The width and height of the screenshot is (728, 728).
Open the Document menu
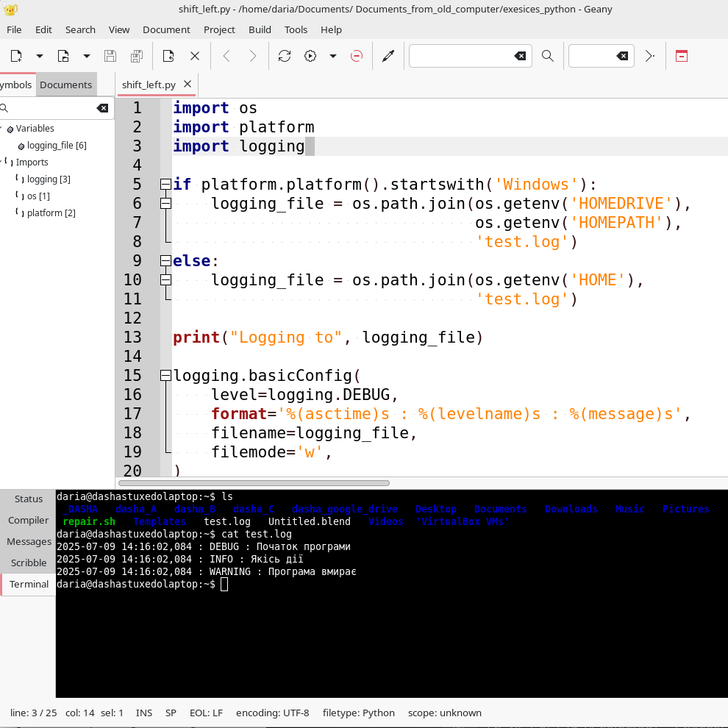pyautogui.click(x=166, y=29)
